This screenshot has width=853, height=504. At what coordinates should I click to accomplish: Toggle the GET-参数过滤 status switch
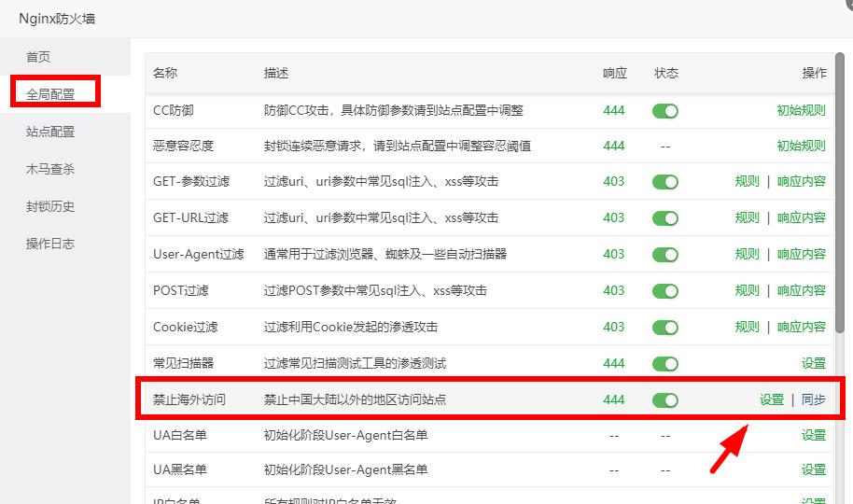point(665,182)
